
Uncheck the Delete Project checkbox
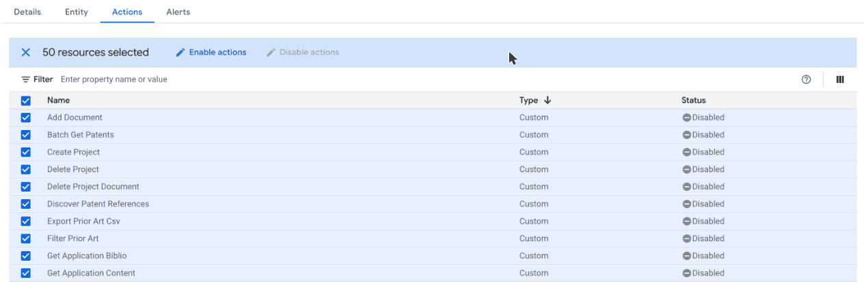click(26, 170)
